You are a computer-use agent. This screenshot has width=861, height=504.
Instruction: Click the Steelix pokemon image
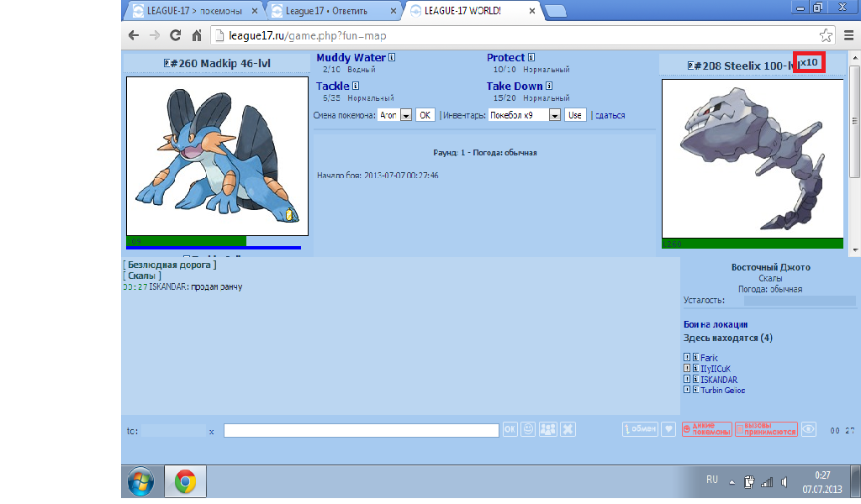[x=753, y=159]
